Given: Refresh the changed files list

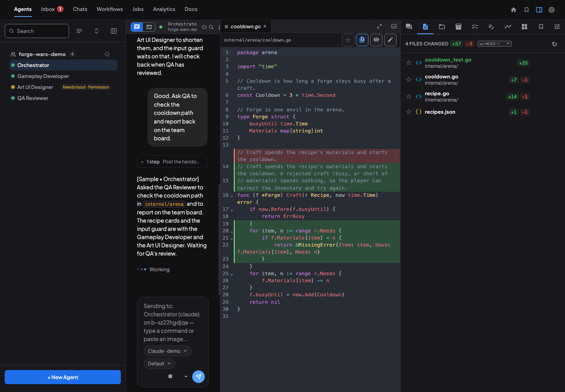Looking at the screenshot, I should tap(554, 44).
